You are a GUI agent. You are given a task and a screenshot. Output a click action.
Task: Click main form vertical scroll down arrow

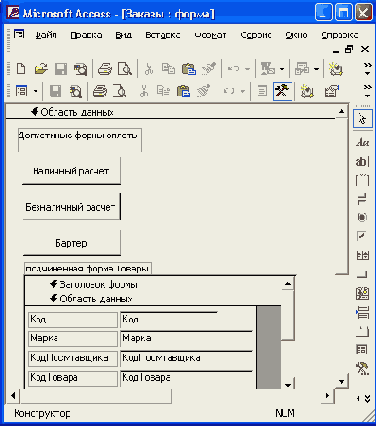point(341,382)
